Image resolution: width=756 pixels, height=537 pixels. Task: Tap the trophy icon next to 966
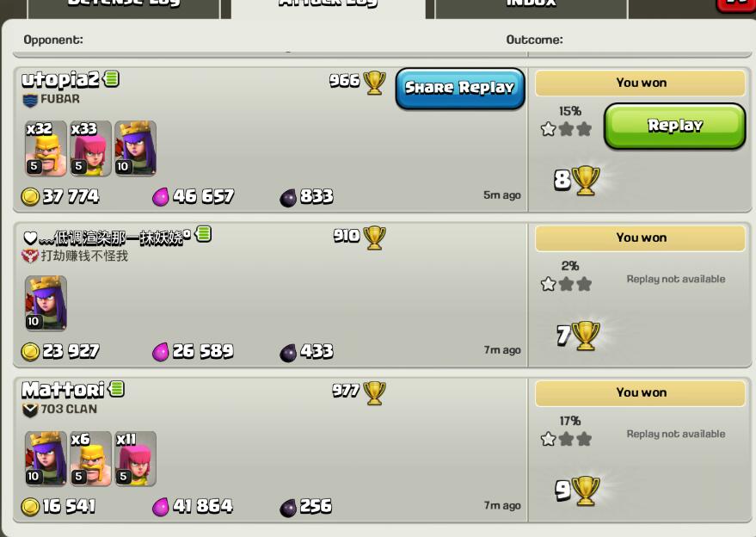(375, 83)
